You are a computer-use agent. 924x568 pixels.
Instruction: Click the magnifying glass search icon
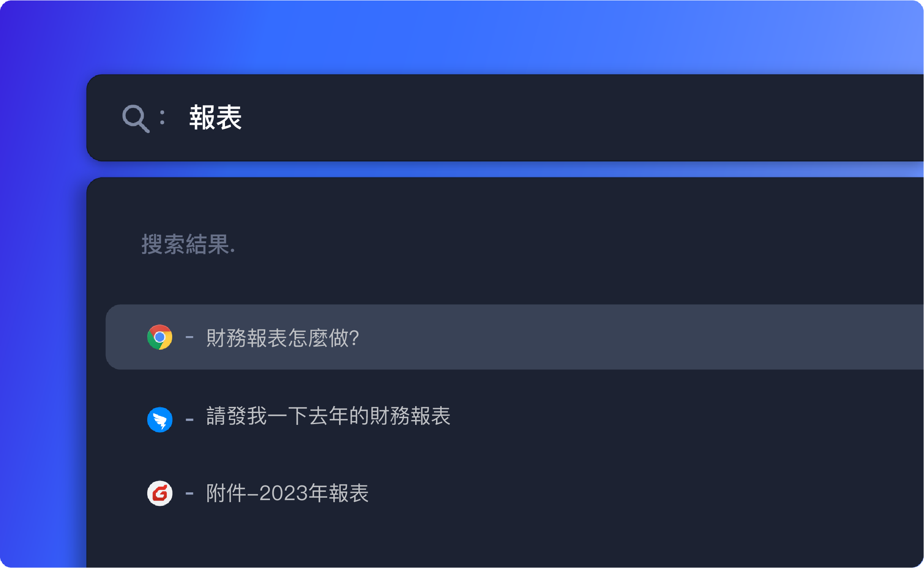(x=135, y=118)
